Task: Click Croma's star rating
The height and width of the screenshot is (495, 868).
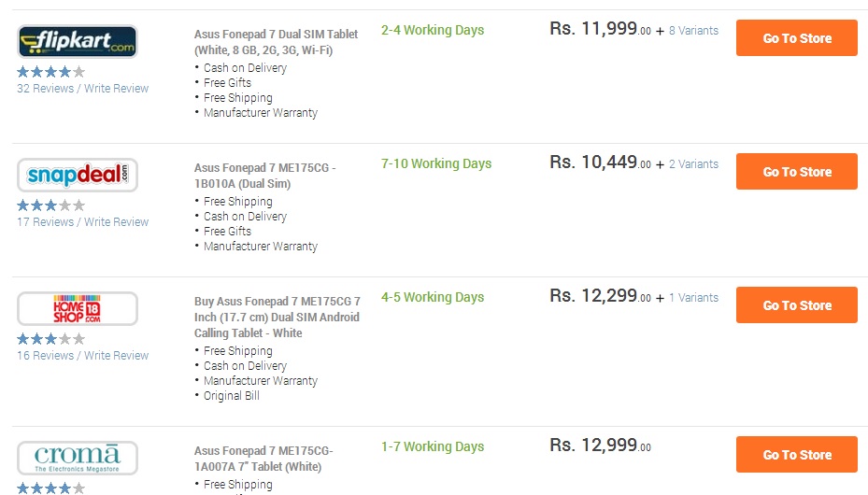Action: (51, 488)
